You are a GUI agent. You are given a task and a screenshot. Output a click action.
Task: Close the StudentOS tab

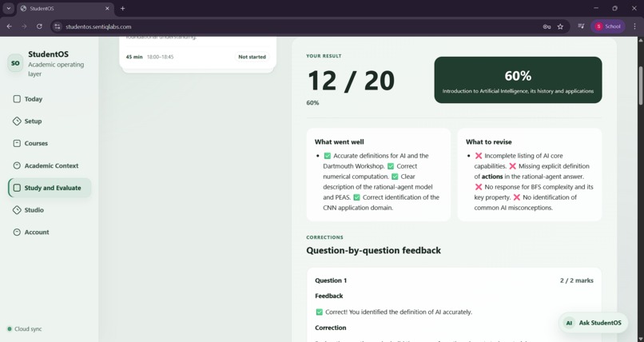[107, 8]
